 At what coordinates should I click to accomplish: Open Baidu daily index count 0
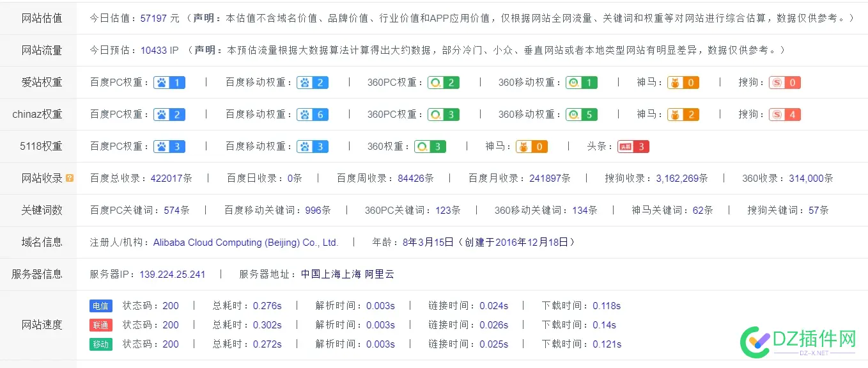290,179
